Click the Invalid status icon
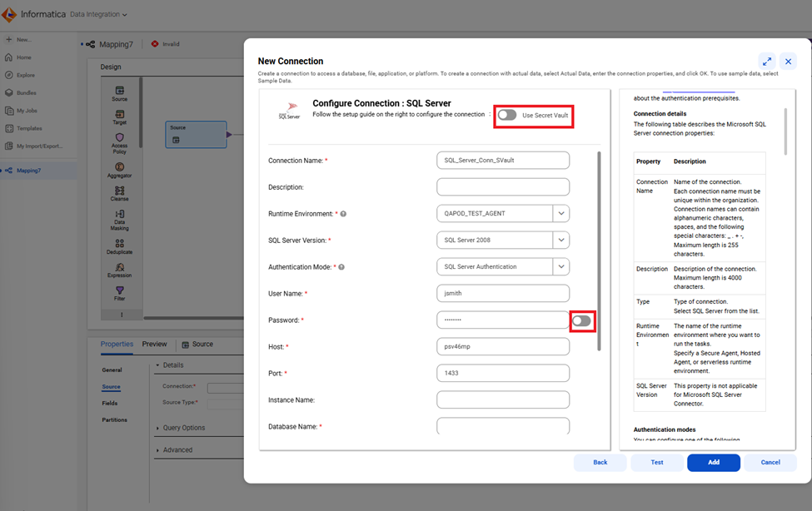This screenshot has width=812, height=511. coord(155,44)
